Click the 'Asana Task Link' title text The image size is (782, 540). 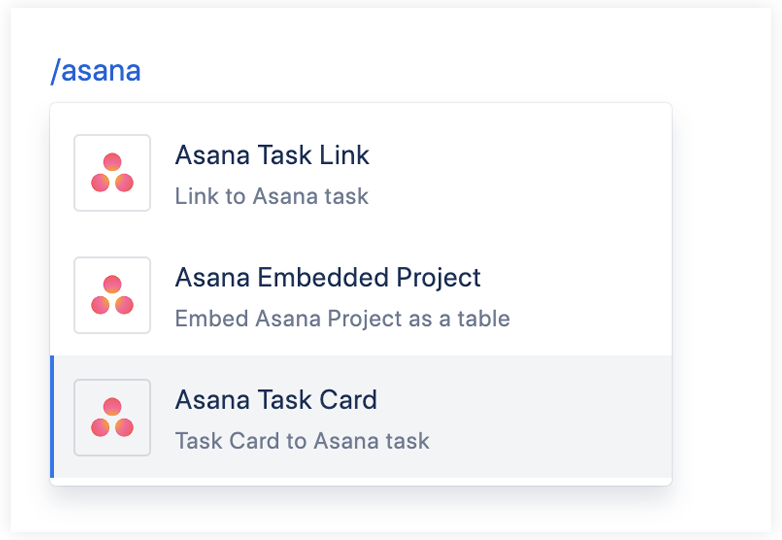pos(272,155)
